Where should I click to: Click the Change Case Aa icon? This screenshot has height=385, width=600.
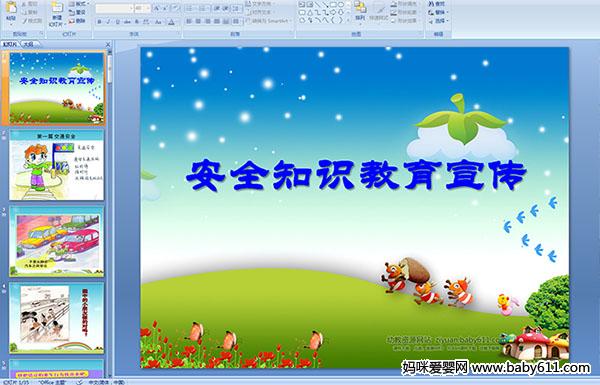tap(158, 22)
